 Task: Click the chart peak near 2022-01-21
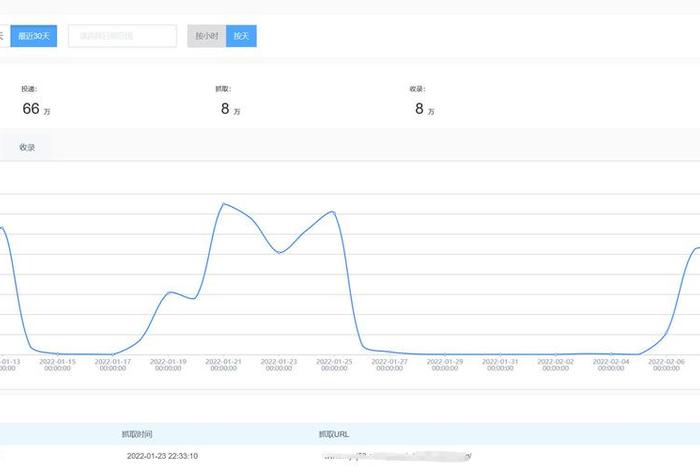tap(223, 204)
